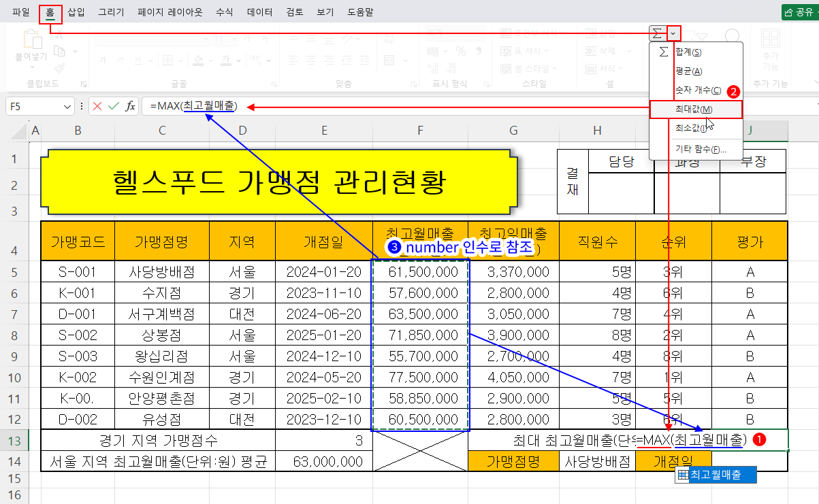Switch to the 페이지 레이아웃 tab
The width and height of the screenshot is (819, 504).
(170, 12)
